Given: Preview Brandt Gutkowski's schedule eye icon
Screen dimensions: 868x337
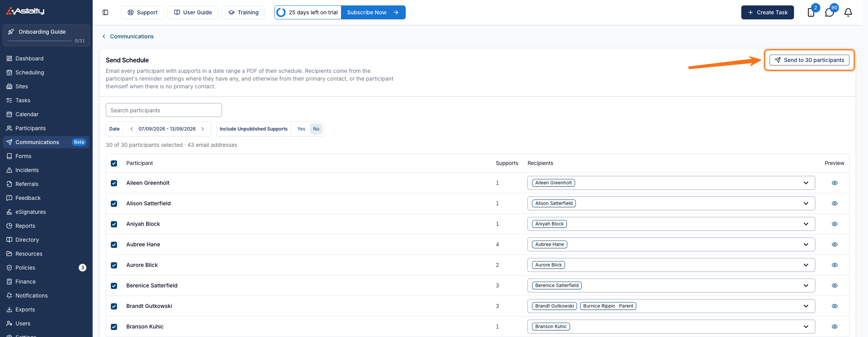Looking at the screenshot, I should tap(835, 306).
